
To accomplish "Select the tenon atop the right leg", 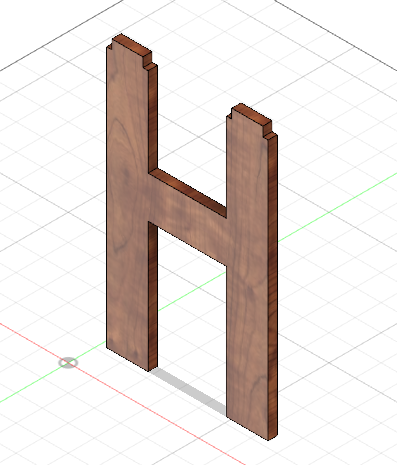I will click(x=252, y=118).
